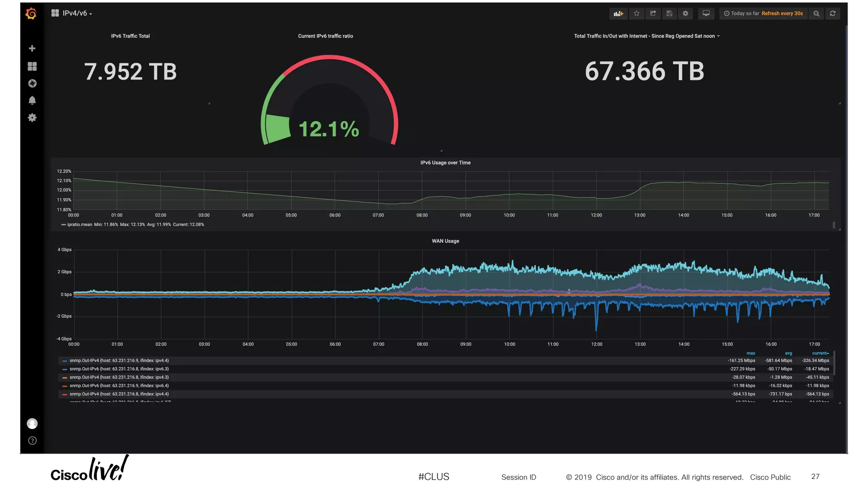Click the WAN Usage legend scrollbar
This screenshot has height=488, width=868.
(834, 363)
